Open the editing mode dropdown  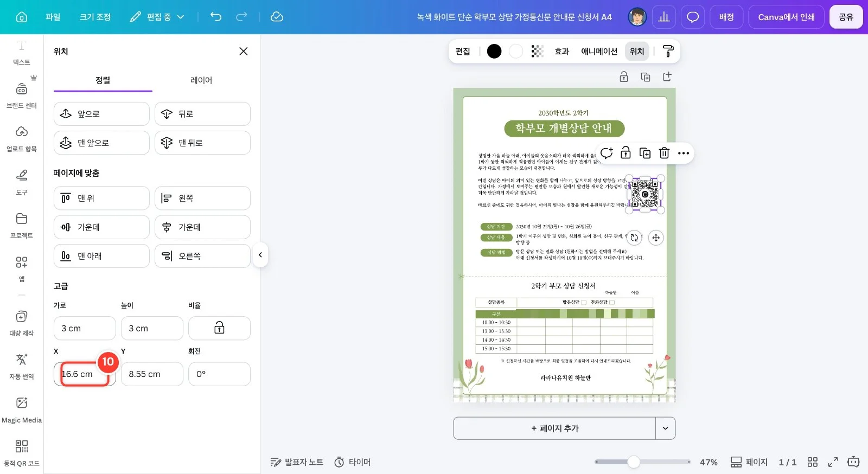[157, 17]
